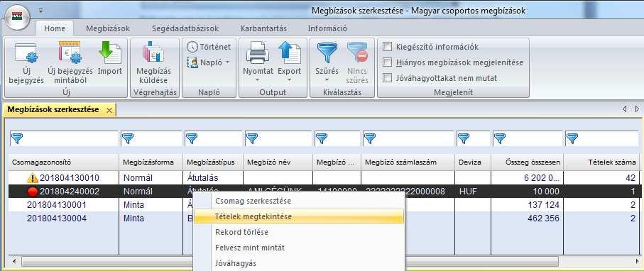Click the Szűrés filter funnel icon

(327, 53)
